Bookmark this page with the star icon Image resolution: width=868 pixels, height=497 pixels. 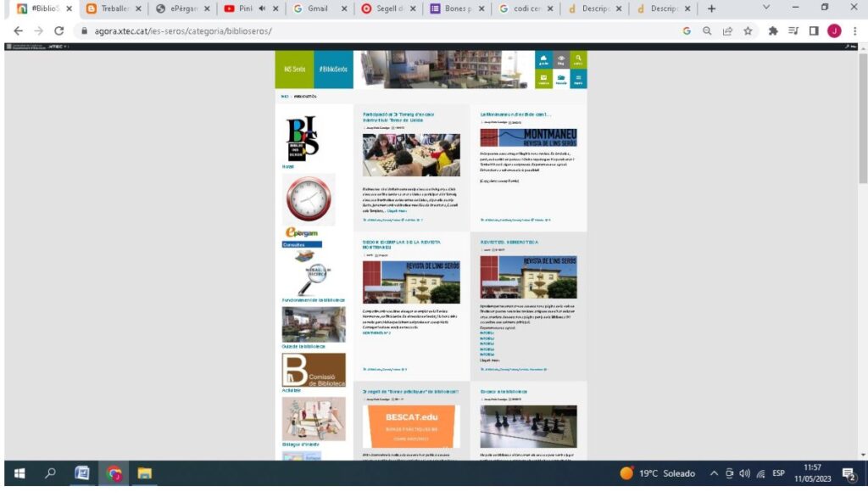(x=748, y=31)
